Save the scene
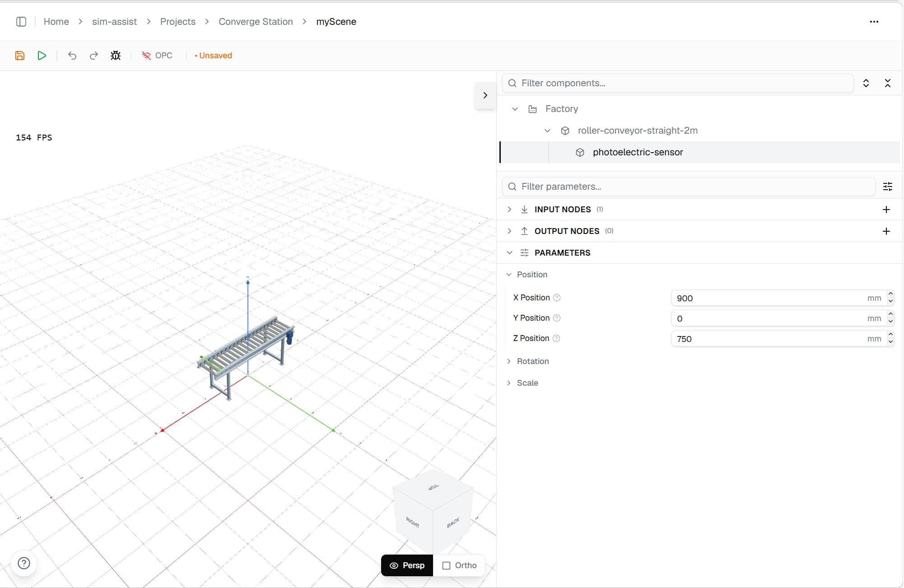The width and height of the screenshot is (904, 588). point(20,55)
